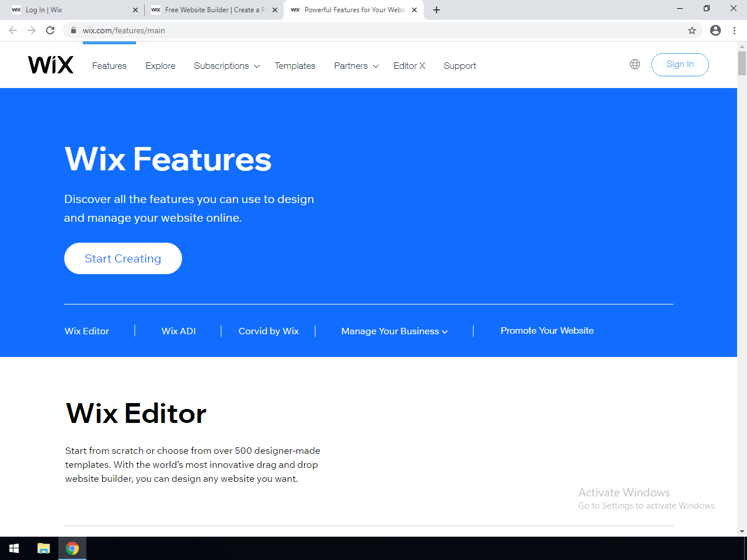
Task: Click the Chrome icon in the taskbar
Action: point(72,548)
